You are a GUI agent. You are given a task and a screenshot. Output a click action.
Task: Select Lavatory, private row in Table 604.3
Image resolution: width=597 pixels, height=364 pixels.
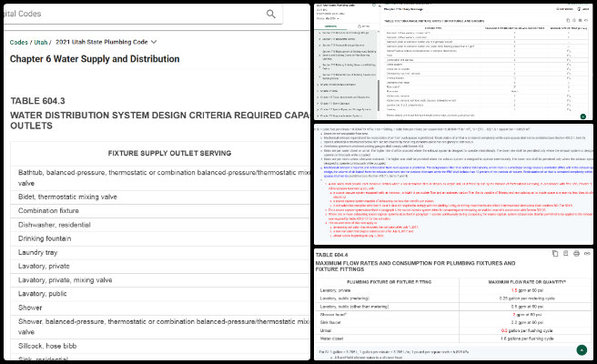click(x=160, y=266)
